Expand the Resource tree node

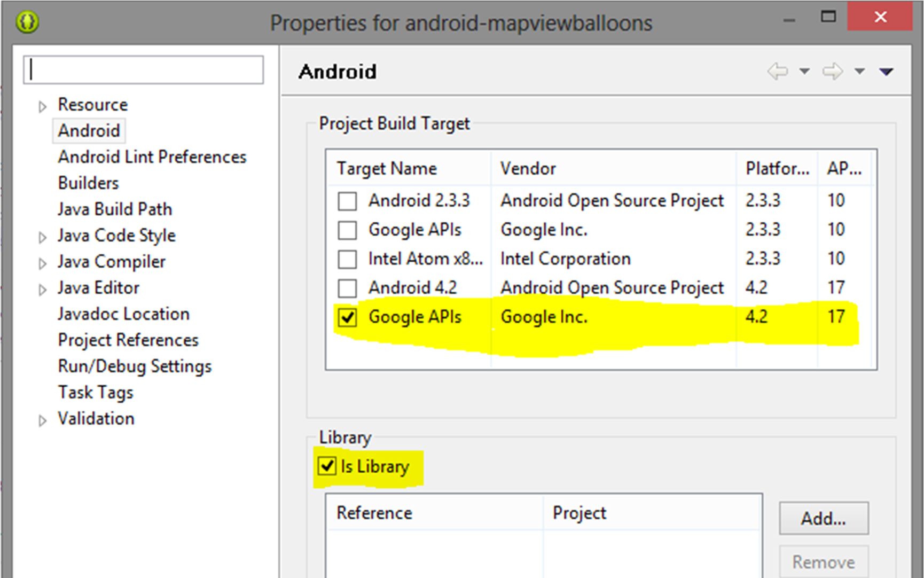pyautogui.click(x=42, y=106)
